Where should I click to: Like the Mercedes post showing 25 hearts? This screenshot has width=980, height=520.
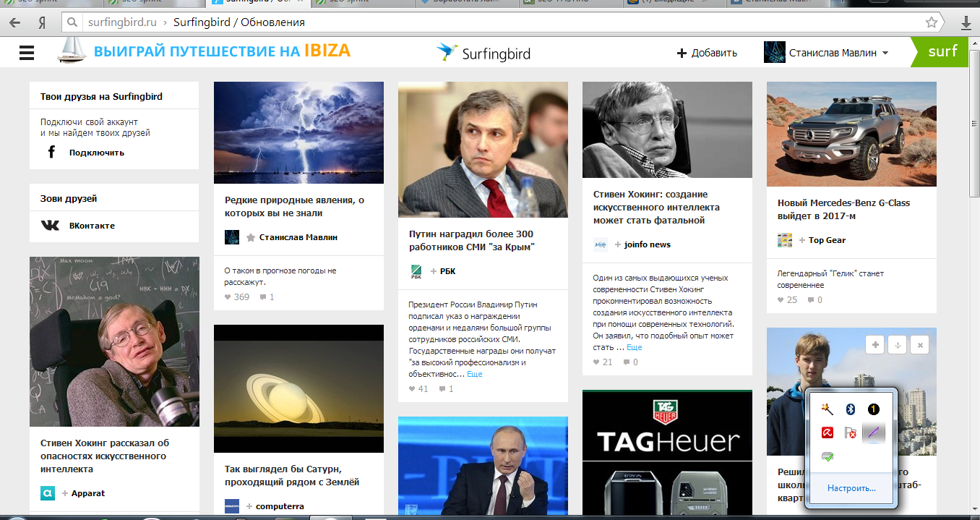(x=781, y=300)
